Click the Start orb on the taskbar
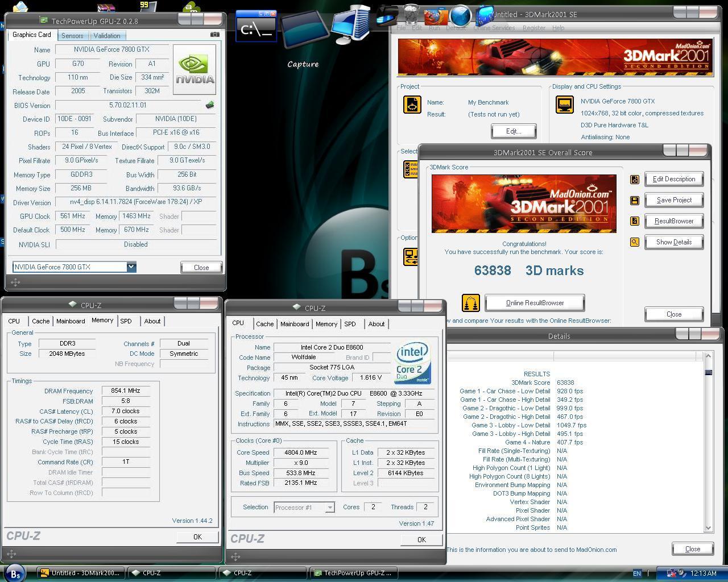The height and width of the screenshot is (582, 728). [x=15, y=573]
